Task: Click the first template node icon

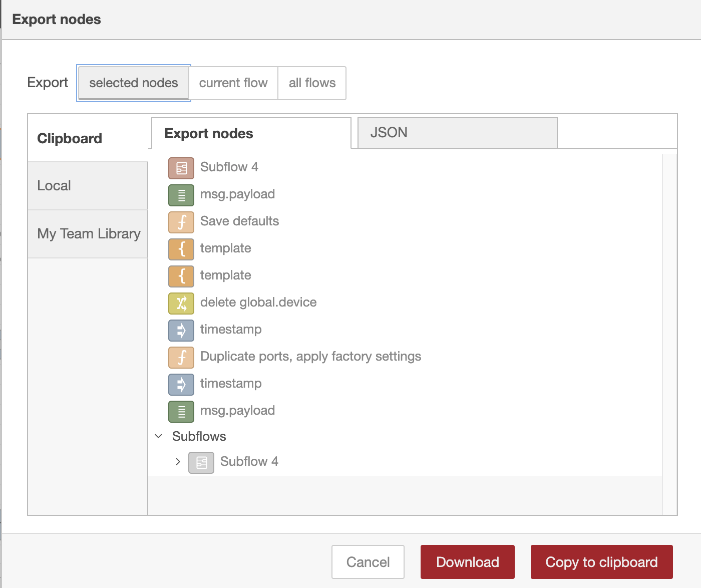Action: [181, 249]
